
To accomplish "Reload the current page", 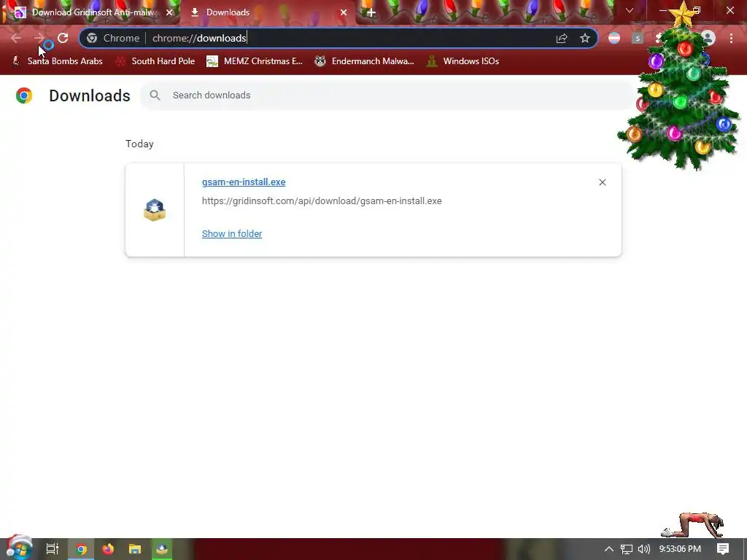I will tap(63, 38).
